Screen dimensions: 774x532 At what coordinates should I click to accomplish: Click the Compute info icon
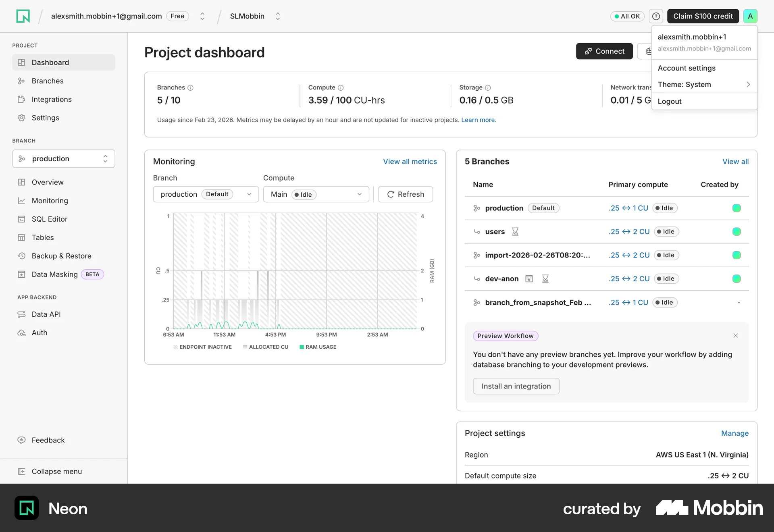click(341, 87)
